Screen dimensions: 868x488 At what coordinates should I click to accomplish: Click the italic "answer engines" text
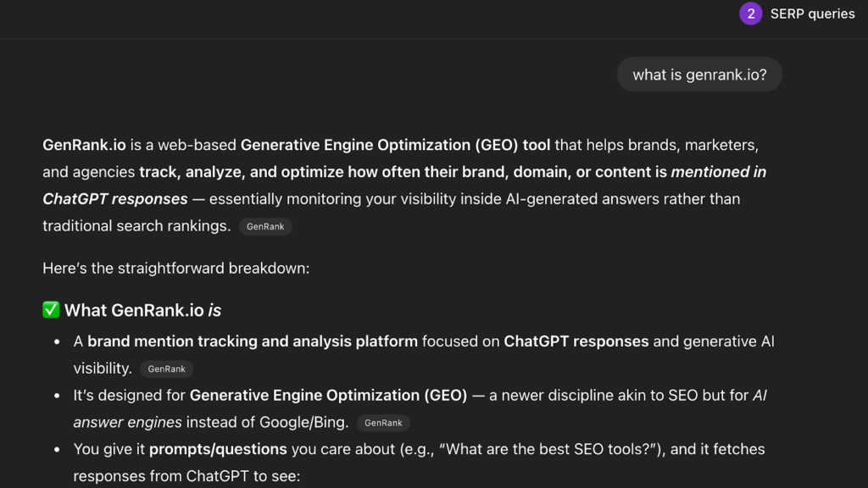(127, 422)
